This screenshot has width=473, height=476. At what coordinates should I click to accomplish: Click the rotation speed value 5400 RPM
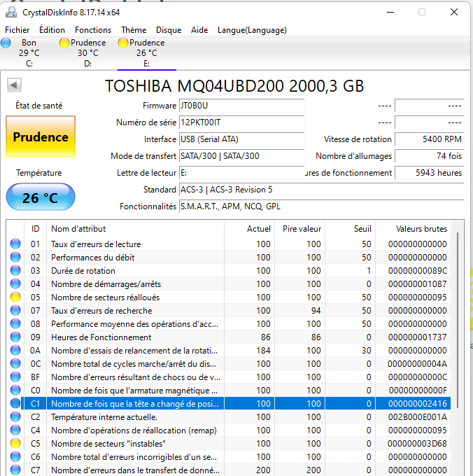430,139
